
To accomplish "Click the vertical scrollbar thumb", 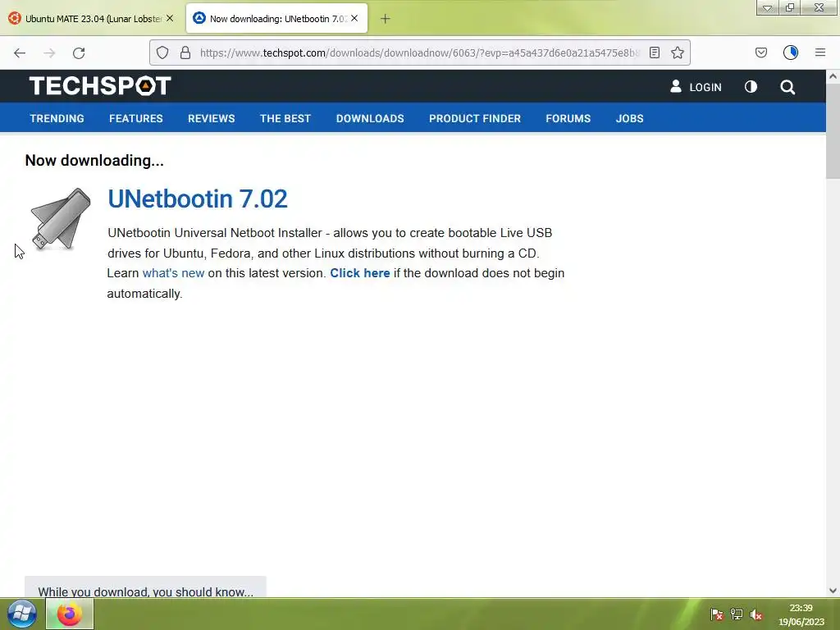I will (x=833, y=131).
